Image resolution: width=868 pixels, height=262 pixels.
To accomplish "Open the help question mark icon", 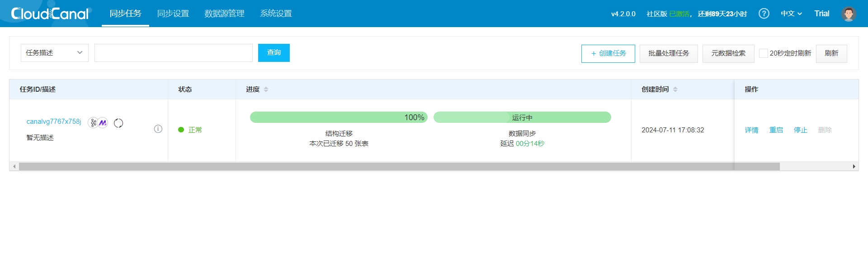I will (764, 14).
